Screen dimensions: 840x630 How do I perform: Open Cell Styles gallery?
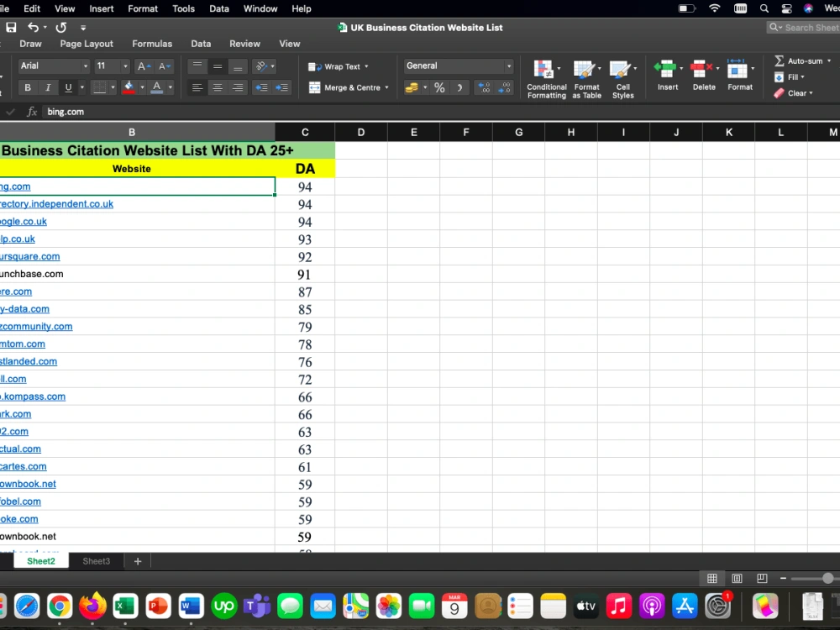click(x=622, y=79)
